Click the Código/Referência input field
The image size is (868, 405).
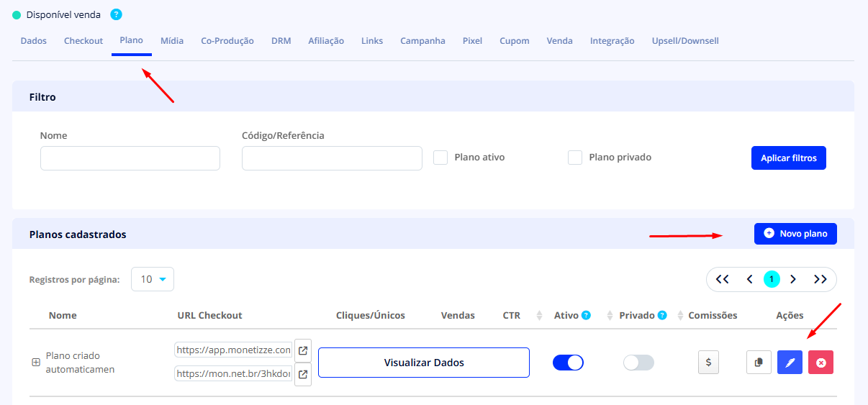(x=332, y=158)
